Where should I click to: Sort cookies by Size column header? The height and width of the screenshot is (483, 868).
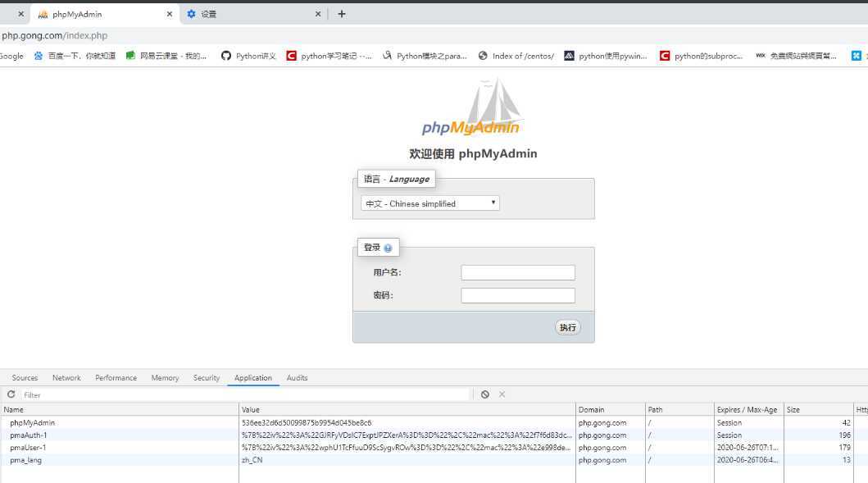click(x=818, y=409)
